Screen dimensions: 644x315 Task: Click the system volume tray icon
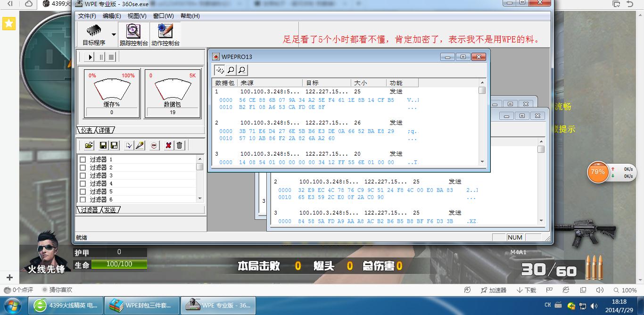594,306
